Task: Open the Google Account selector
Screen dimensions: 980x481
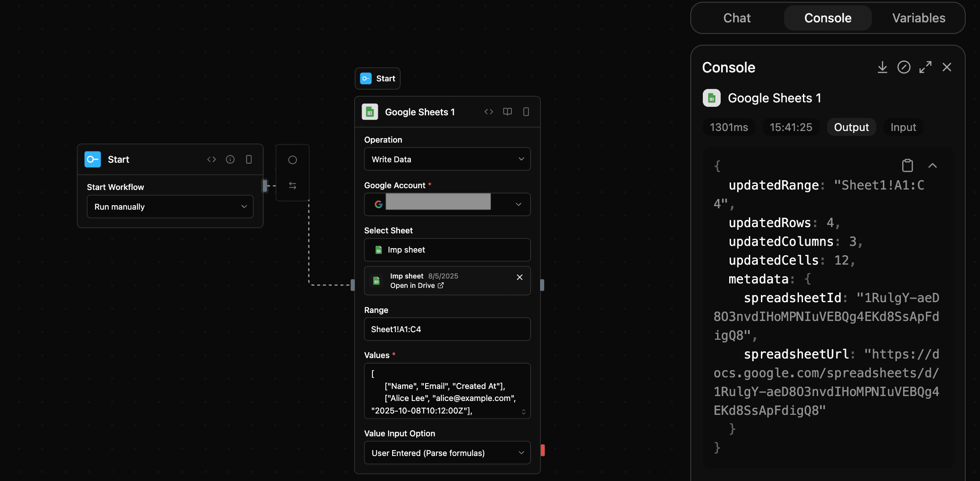Action: tap(447, 204)
